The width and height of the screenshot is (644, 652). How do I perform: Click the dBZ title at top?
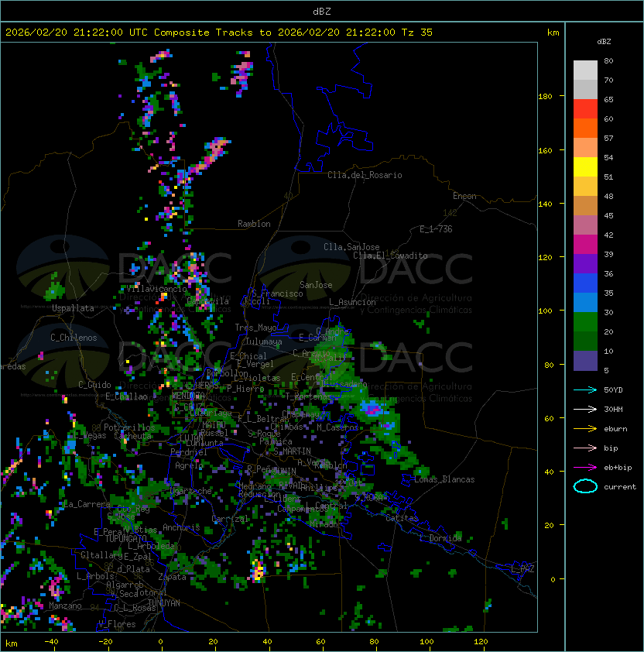322,12
